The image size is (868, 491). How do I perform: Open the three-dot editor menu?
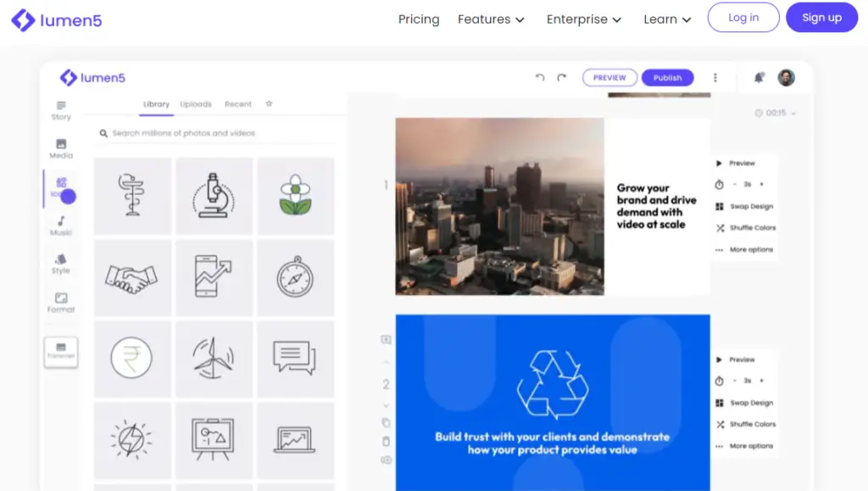[x=715, y=77]
